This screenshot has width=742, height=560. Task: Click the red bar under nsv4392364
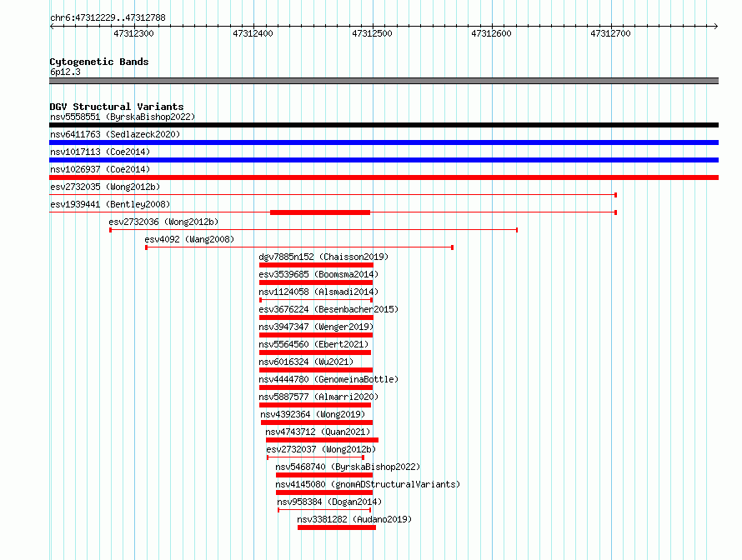coord(317,422)
